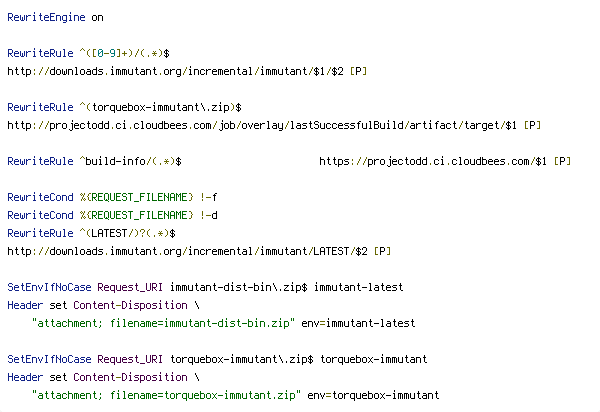Screen dimensions: 600x412
Task: Click the RewriteCond line ending with '!-d'
Action: [112, 215]
